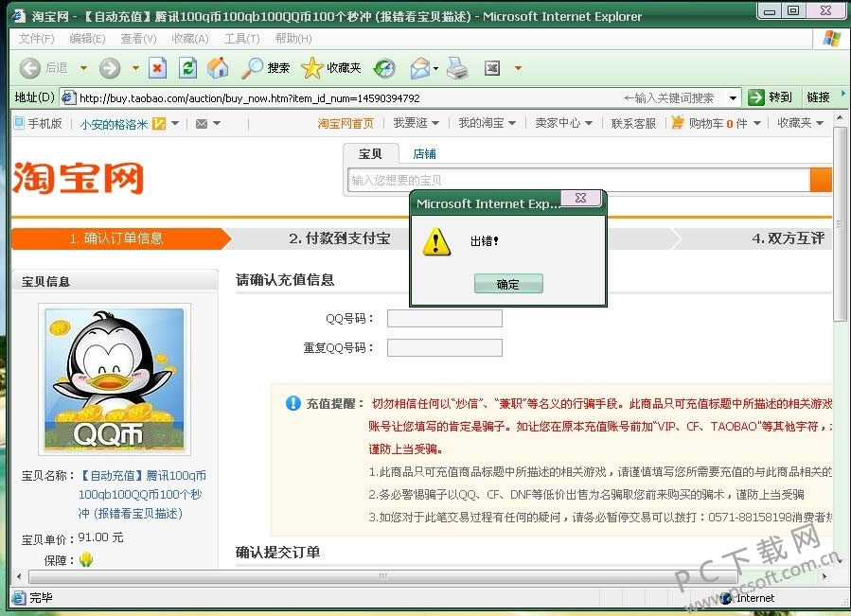
Task: Click the 手机版 phone icon link
Action: (x=19, y=124)
